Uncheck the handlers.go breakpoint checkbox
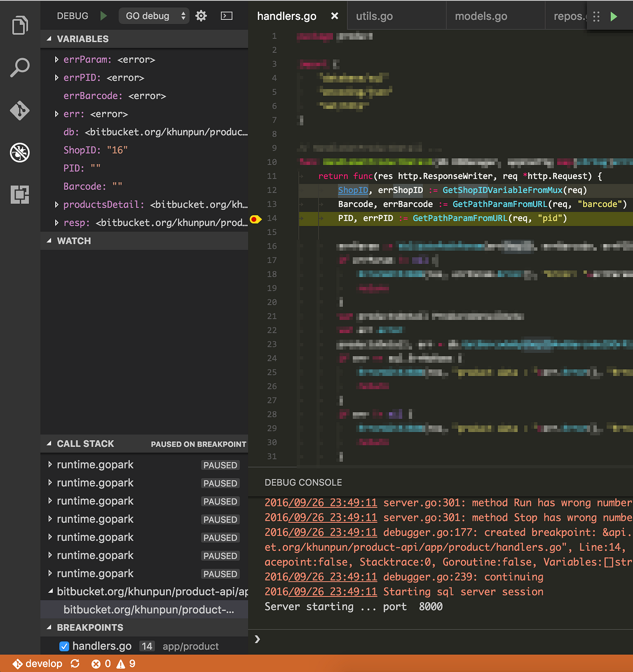The height and width of the screenshot is (672, 633). pos(64,646)
